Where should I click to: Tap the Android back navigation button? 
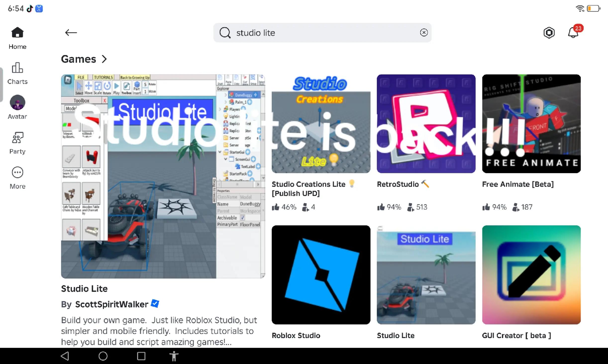[65, 356]
